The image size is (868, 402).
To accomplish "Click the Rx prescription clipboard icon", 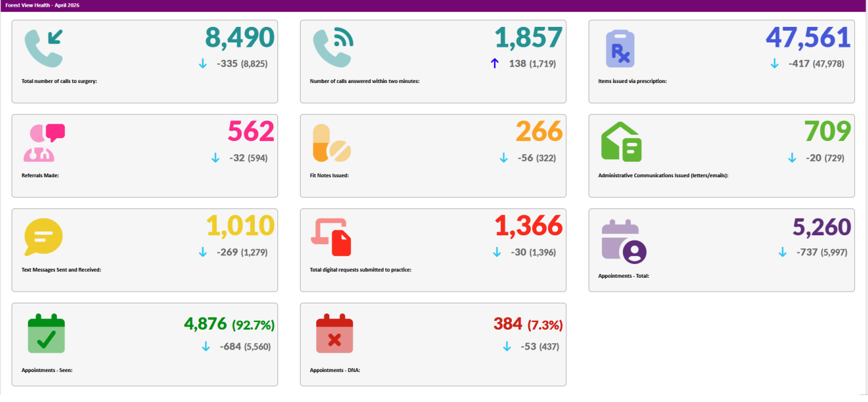I will click(x=620, y=49).
